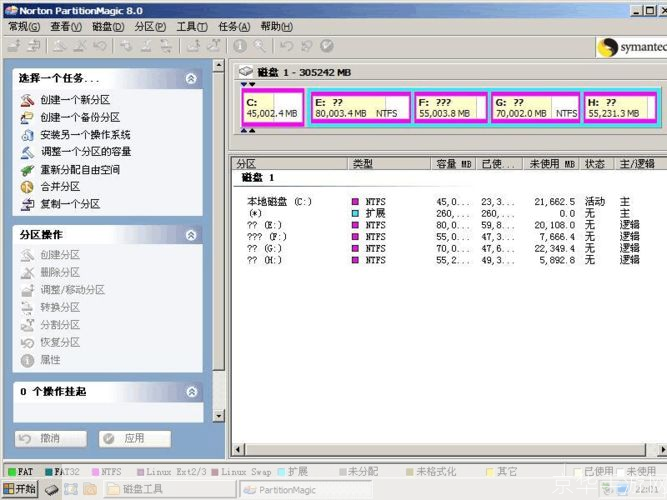Open the 分区(P) menu
Viewport: 667px width, 500px height.
[x=150, y=27]
